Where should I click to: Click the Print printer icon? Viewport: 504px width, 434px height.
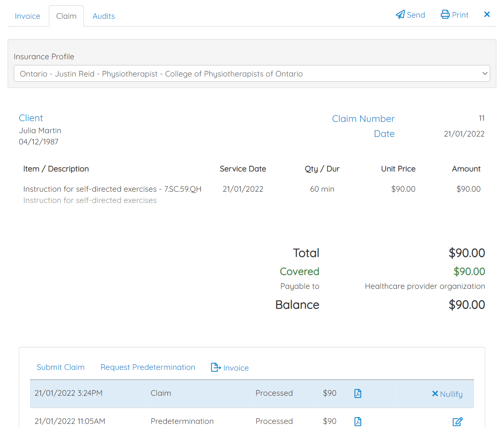point(445,15)
